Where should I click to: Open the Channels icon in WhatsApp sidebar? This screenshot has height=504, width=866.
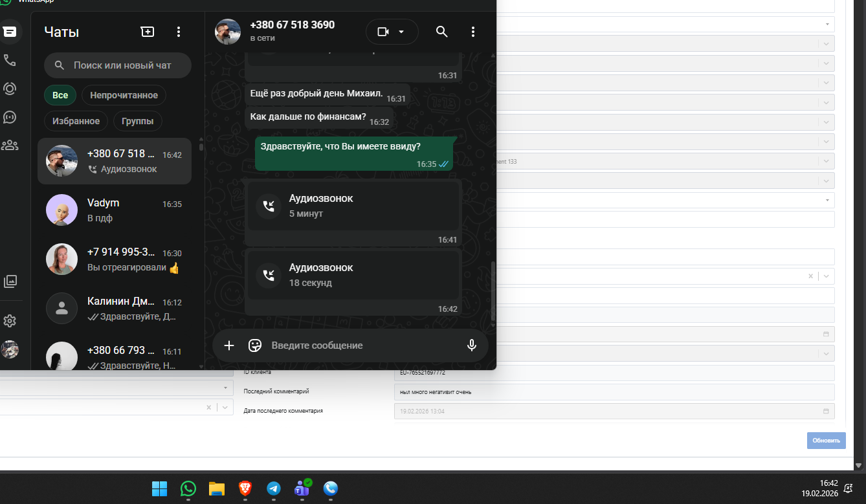(10, 117)
